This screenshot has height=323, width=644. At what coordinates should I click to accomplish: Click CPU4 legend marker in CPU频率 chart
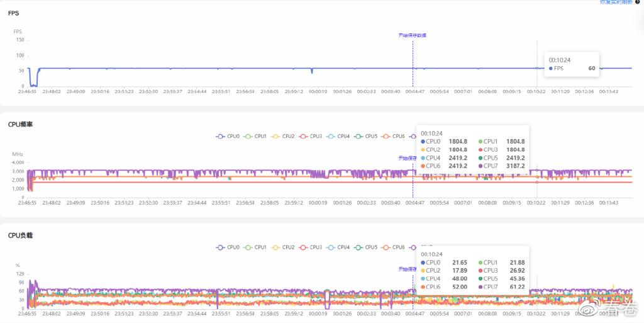tap(331, 136)
